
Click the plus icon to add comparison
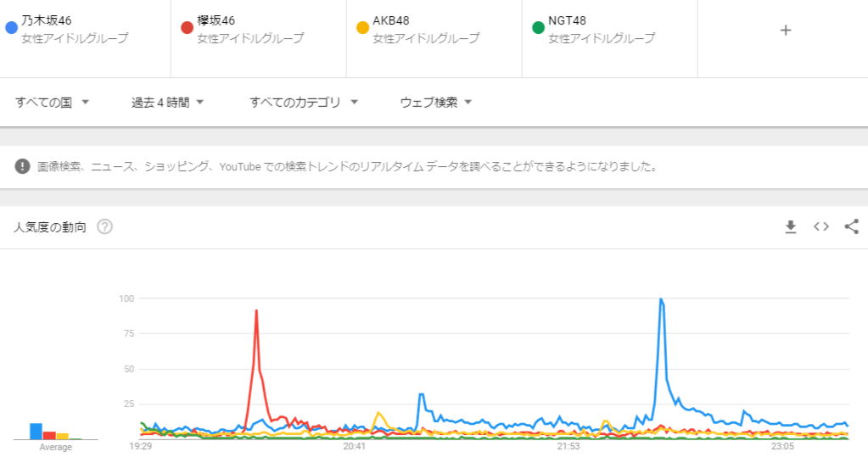pyautogui.click(x=786, y=31)
